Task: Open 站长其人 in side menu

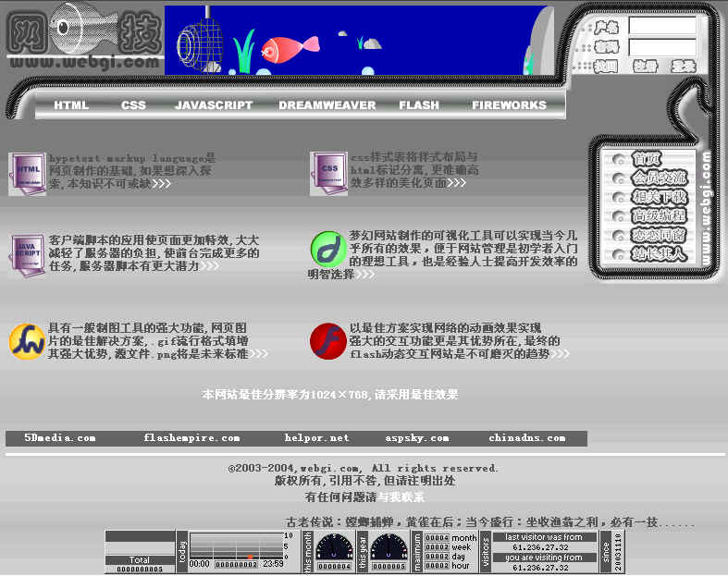Action: click(659, 254)
